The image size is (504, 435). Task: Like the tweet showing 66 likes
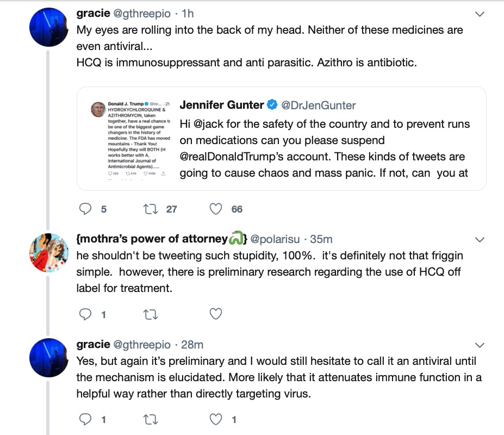click(x=216, y=209)
